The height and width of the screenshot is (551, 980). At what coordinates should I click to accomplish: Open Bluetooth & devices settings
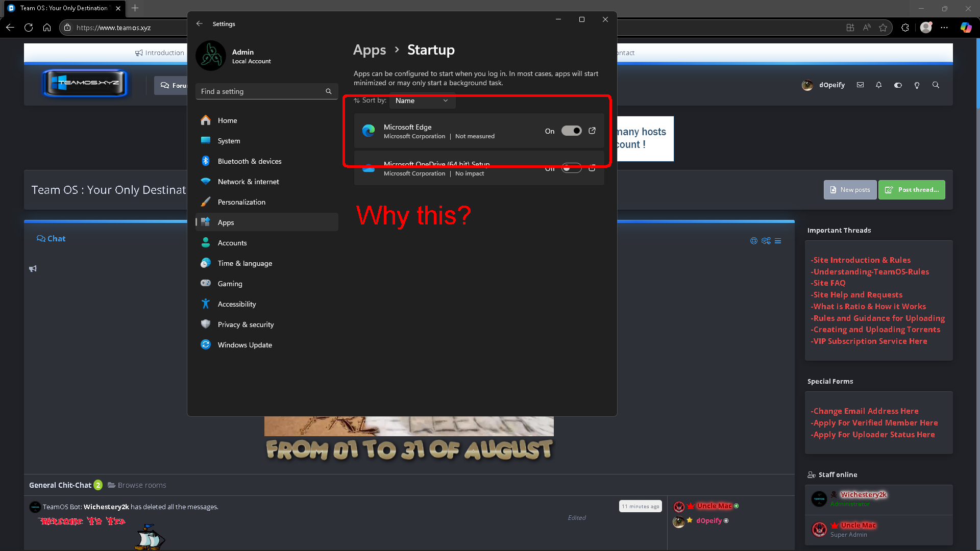pos(266,161)
